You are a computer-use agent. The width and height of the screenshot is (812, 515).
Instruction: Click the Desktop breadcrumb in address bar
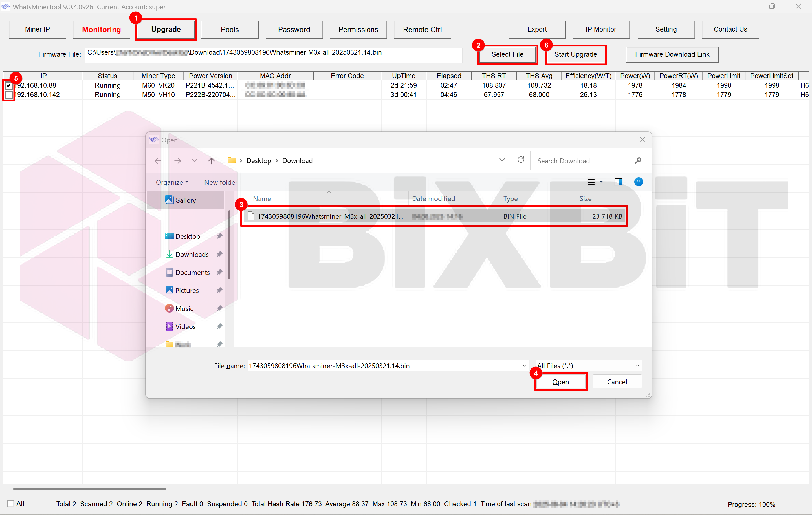pyautogui.click(x=259, y=161)
